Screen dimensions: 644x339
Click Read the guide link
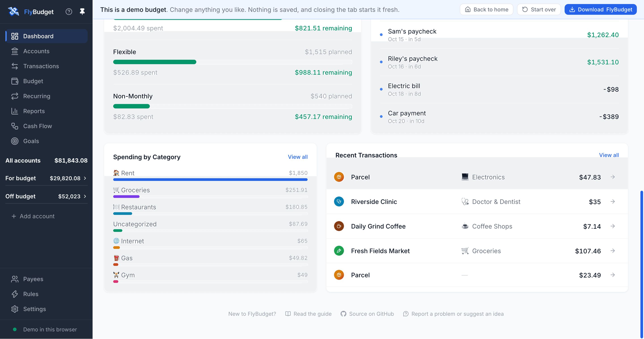pyautogui.click(x=309, y=314)
